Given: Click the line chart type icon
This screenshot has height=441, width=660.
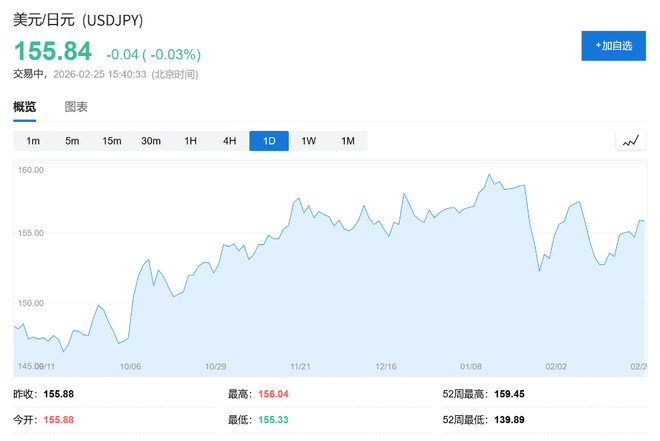Looking at the screenshot, I should pyautogui.click(x=630, y=141).
